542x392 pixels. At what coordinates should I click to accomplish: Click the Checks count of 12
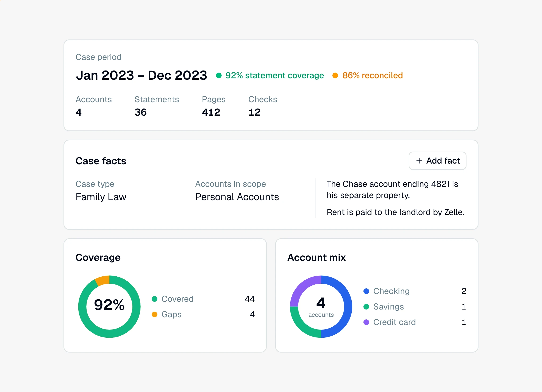pos(254,112)
